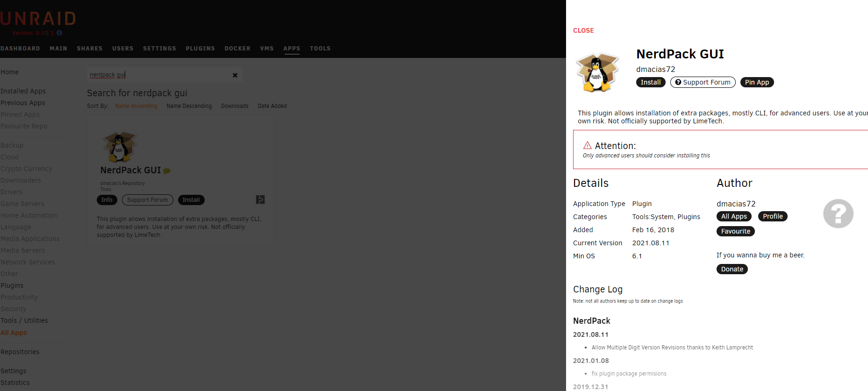Mark author as Favourite
868x391 pixels.
coord(736,231)
